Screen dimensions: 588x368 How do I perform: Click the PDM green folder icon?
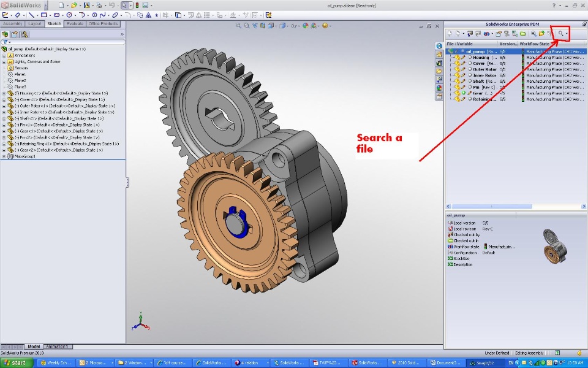coord(522,33)
